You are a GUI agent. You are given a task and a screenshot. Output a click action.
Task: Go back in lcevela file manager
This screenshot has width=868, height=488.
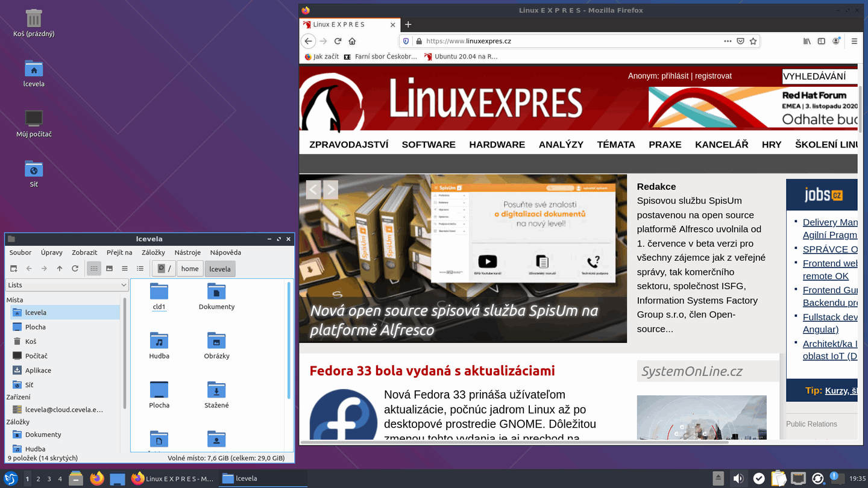tap(29, 269)
